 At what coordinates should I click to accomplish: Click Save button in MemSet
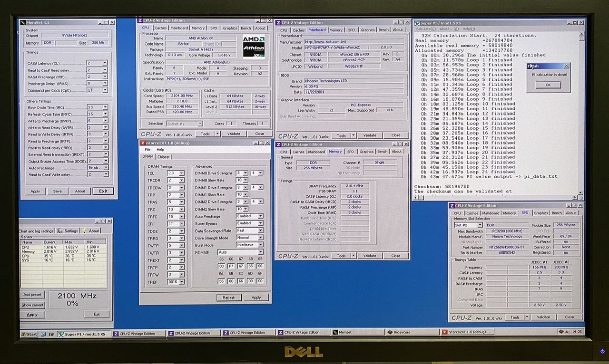(58, 192)
